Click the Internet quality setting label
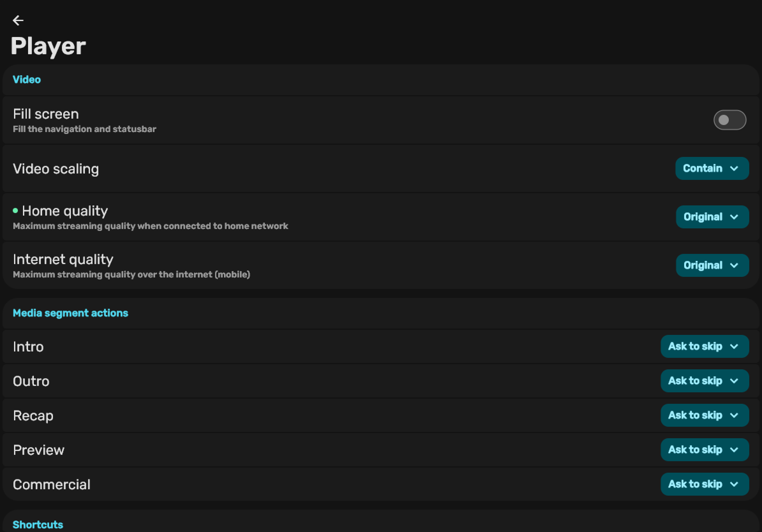This screenshot has height=532, width=762. pyautogui.click(x=63, y=259)
